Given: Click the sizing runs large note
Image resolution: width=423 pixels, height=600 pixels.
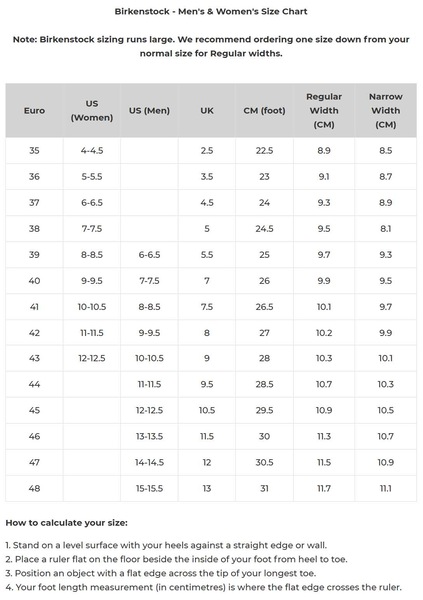Looking at the screenshot, I should (x=211, y=46).
